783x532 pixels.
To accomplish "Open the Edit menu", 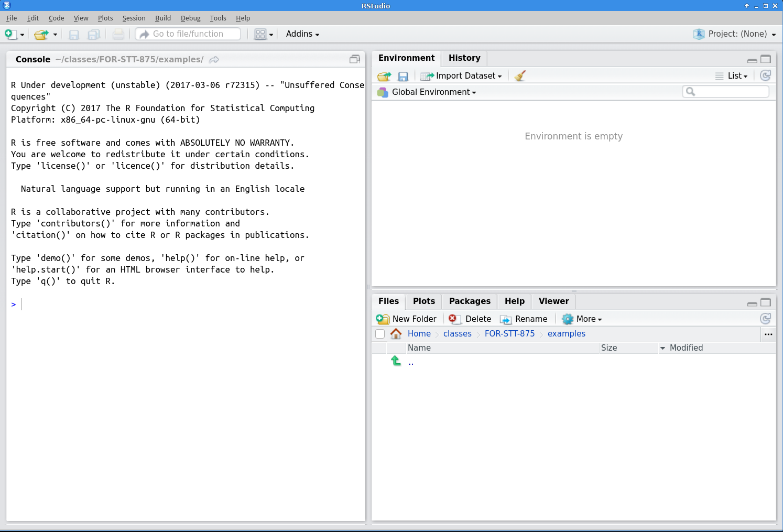I will (x=33, y=18).
